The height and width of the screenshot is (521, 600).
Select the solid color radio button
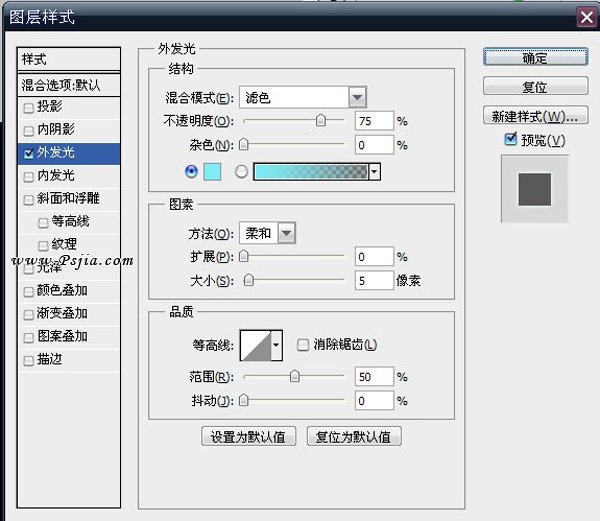pos(191,171)
